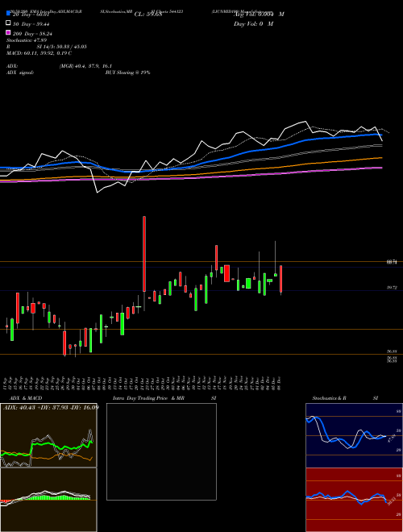
Task: Click the empty intraday trading price panel
Action: point(161,451)
